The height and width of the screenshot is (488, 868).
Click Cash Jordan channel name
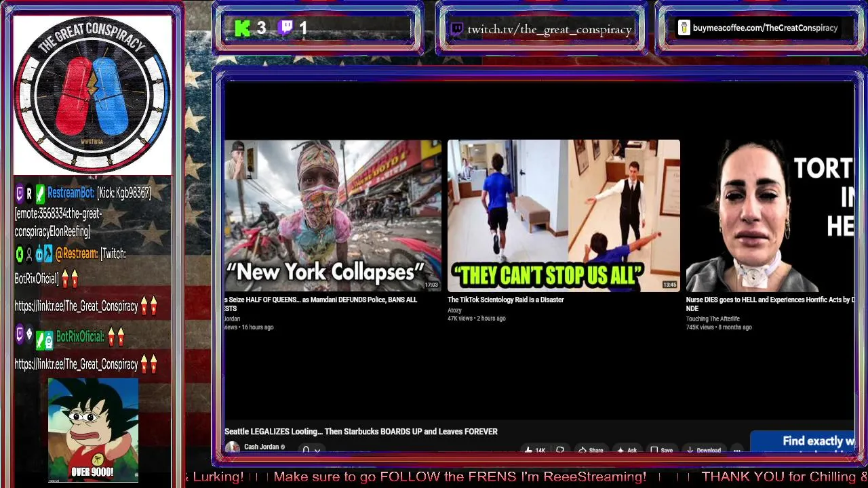coord(261,447)
